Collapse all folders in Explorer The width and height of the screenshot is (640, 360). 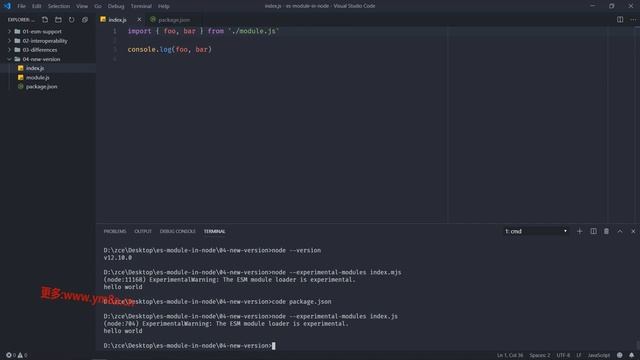click(85, 20)
